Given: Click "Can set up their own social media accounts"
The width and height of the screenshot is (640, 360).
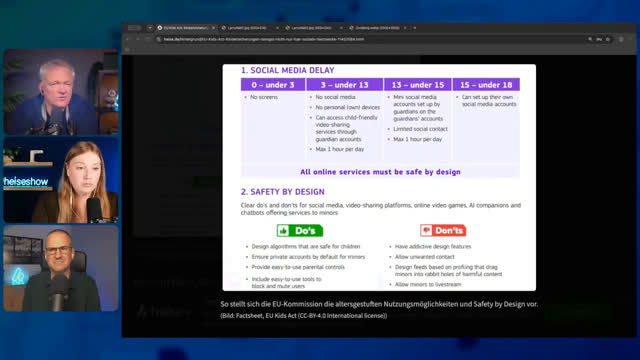Looking at the screenshot, I should tap(489, 101).
